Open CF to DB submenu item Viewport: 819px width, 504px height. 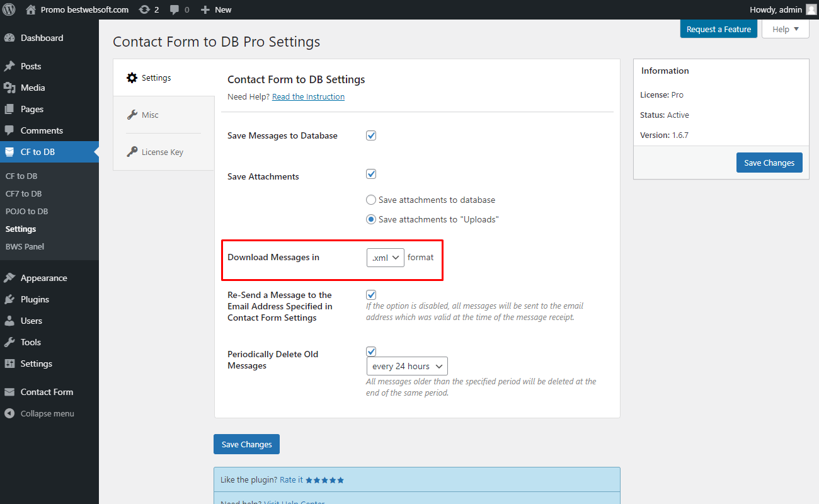(x=21, y=176)
